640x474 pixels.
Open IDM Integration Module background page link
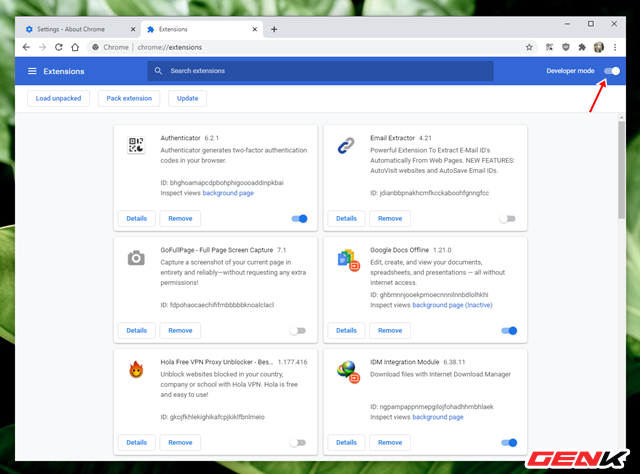pos(438,417)
